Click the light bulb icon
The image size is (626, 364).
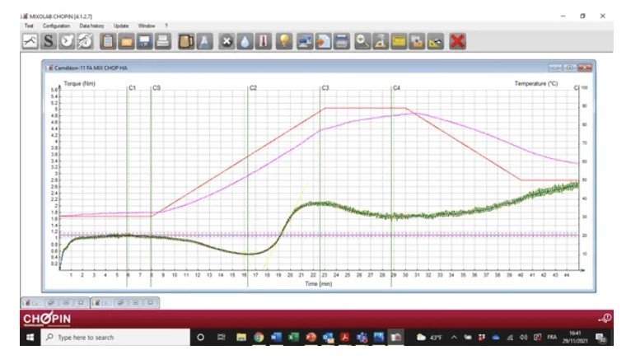[x=284, y=40]
